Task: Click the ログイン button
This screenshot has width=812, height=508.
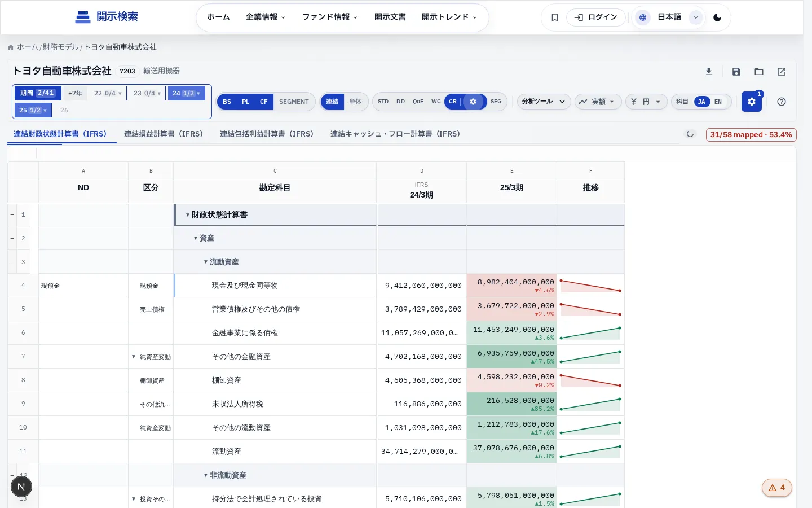Action: (x=596, y=17)
